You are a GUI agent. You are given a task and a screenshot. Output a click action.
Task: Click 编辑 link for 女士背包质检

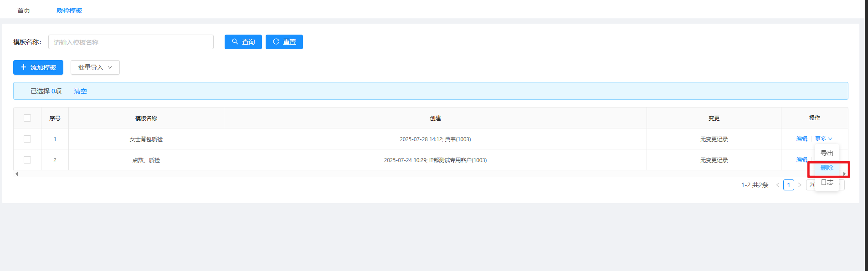coord(801,139)
